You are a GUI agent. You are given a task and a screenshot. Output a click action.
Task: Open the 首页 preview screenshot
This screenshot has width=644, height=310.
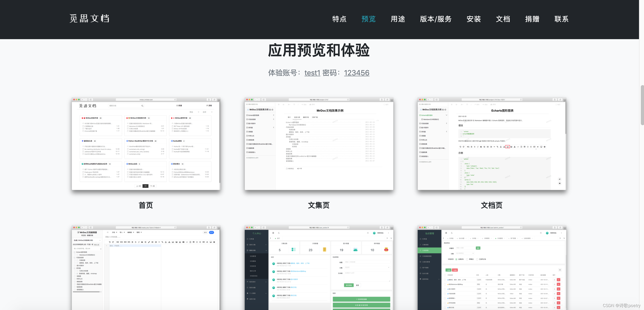pos(146,143)
